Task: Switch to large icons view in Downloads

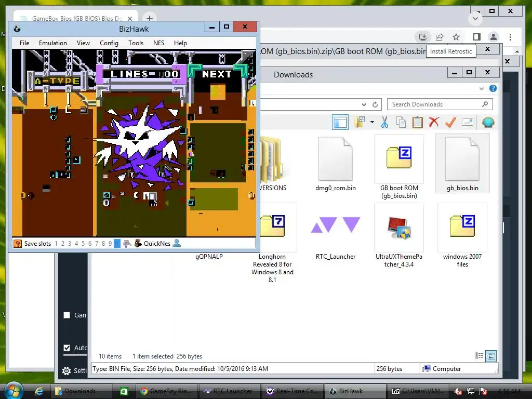Action: (x=491, y=356)
